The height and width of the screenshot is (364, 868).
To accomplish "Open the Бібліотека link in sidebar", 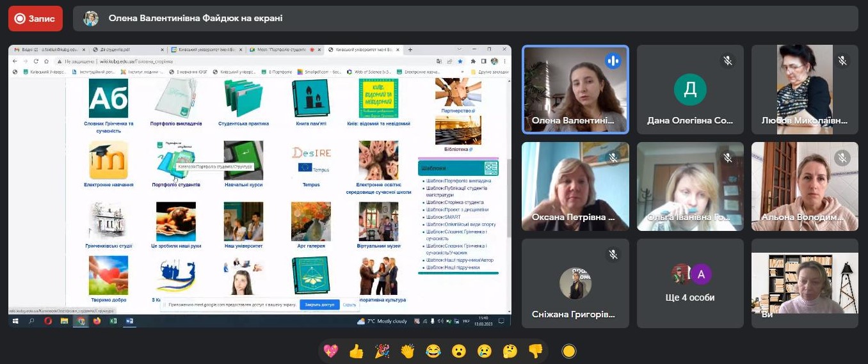I will (x=457, y=148).
